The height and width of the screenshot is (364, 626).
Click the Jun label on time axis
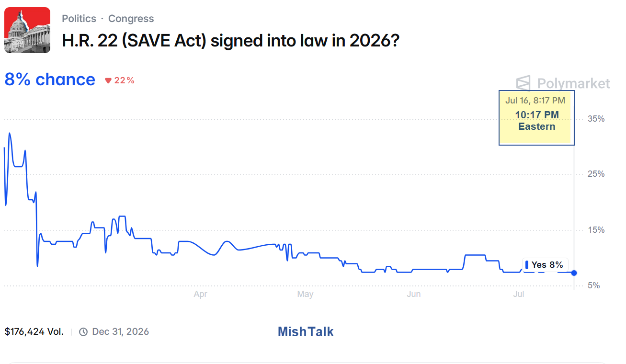pyautogui.click(x=414, y=294)
